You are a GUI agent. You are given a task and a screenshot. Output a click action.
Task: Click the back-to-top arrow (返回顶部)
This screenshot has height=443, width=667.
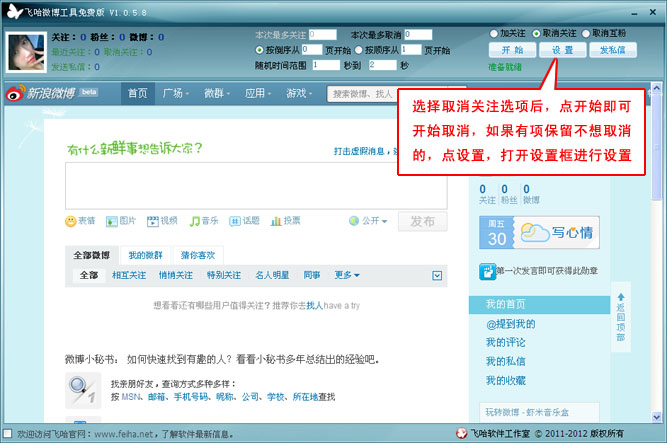621,317
